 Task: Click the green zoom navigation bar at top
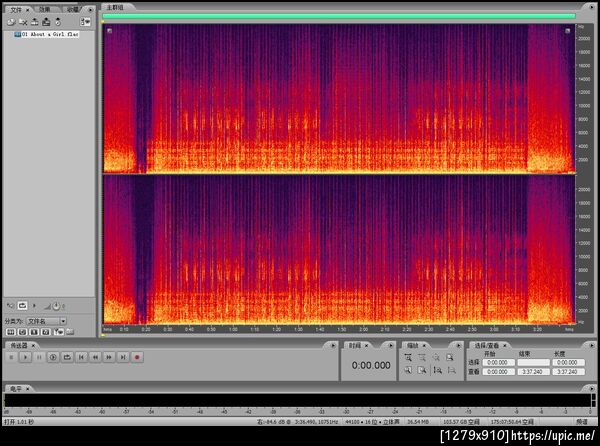point(339,16)
